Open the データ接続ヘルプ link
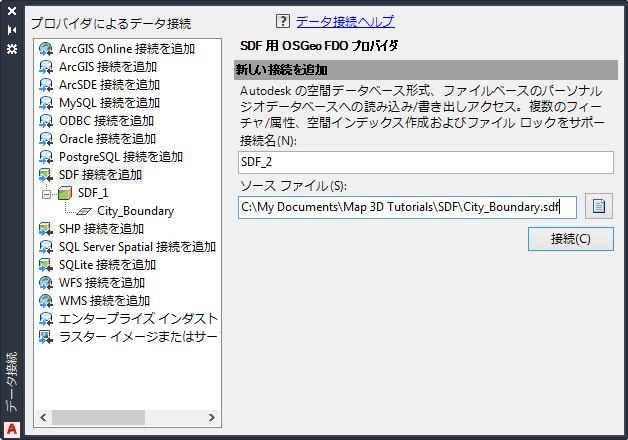 [345, 21]
